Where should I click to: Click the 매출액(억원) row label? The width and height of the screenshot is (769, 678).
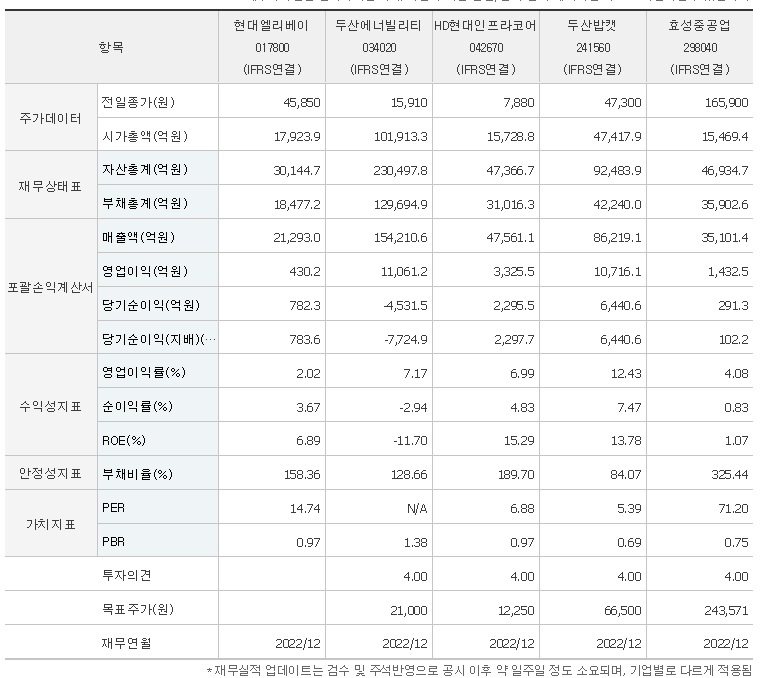[138, 237]
